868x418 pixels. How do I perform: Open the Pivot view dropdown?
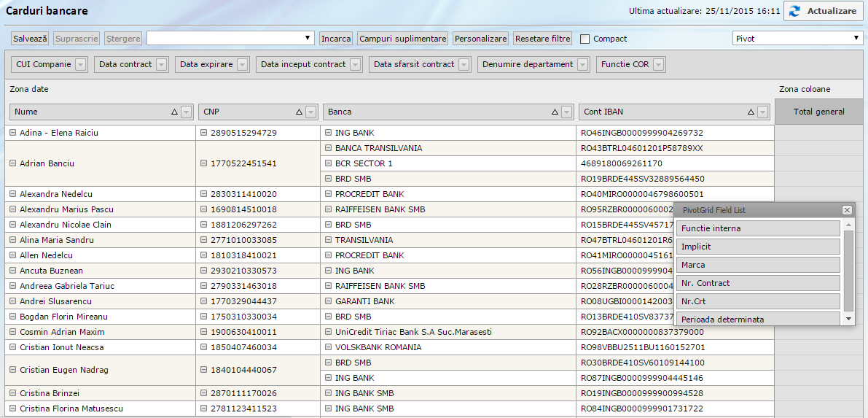[797, 39]
